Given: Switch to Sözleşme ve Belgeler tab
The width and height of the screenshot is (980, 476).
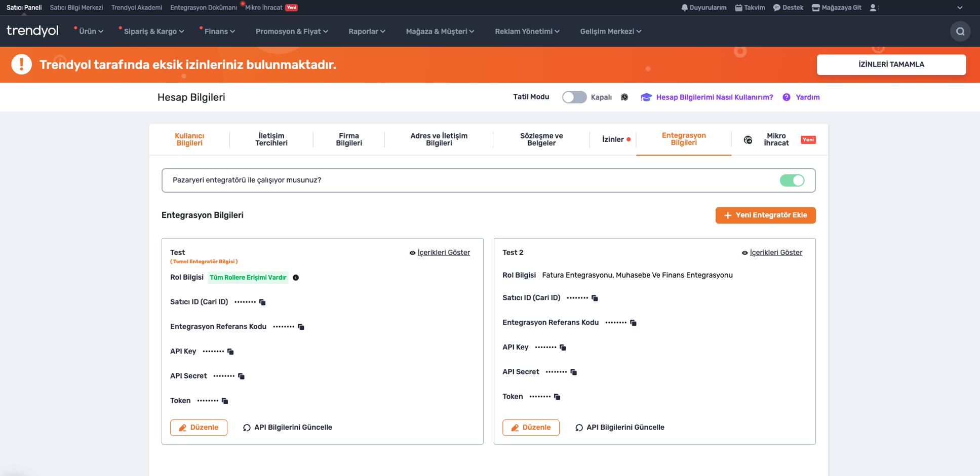Looking at the screenshot, I should [541, 139].
